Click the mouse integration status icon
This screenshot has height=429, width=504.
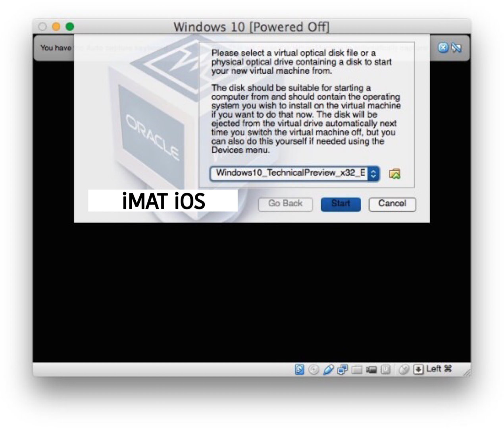pyautogui.click(x=404, y=370)
